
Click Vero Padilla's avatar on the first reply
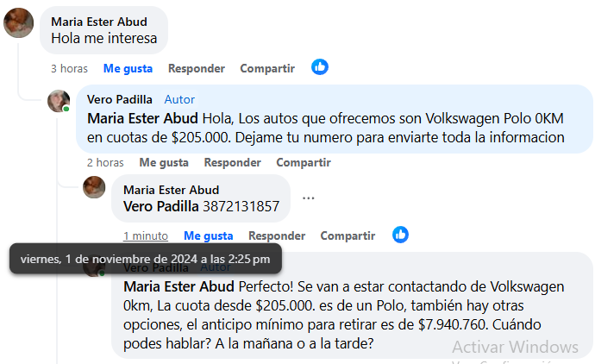(59, 101)
